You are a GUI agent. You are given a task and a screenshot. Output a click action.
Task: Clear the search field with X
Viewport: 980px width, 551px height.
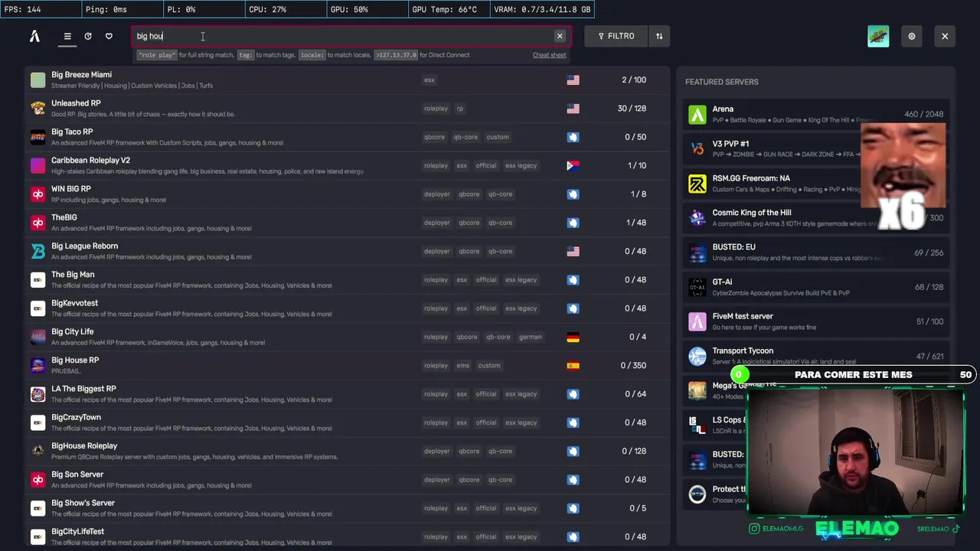560,36
